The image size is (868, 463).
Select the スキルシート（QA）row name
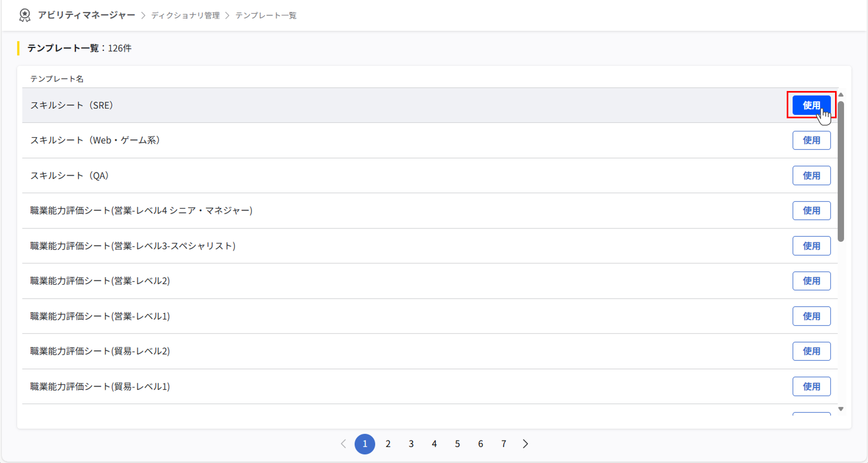click(69, 176)
